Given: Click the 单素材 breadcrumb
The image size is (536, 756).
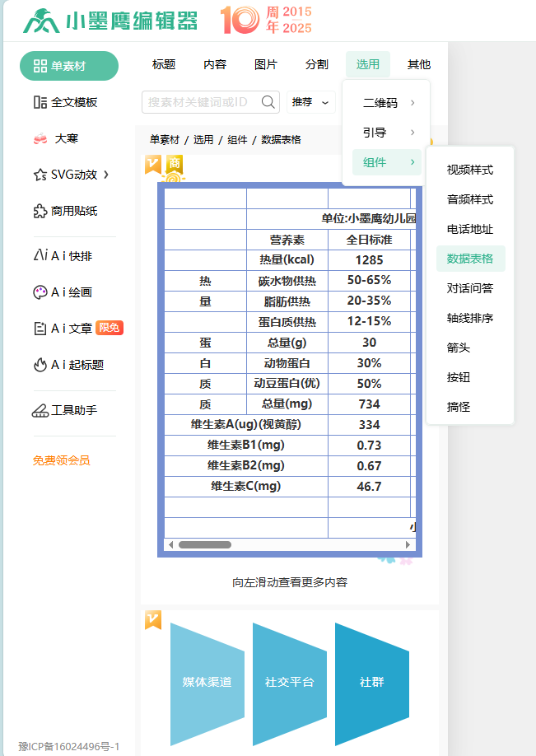Looking at the screenshot, I should click(x=165, y=140).
